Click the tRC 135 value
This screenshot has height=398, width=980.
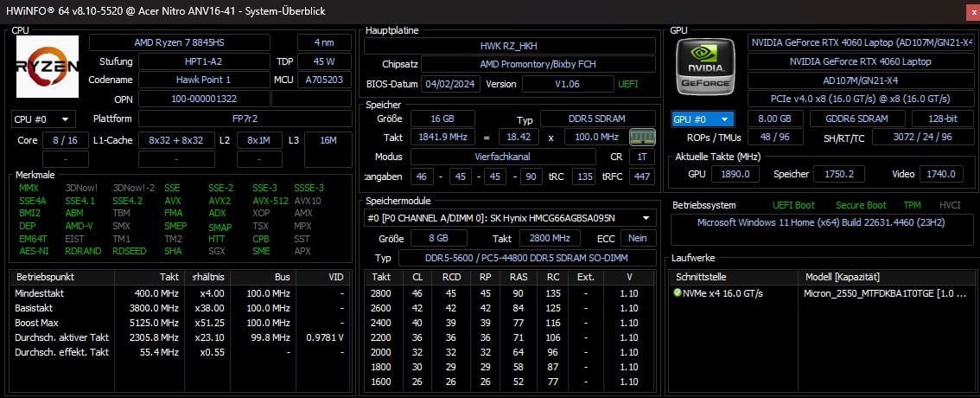(x=584, y=177)
